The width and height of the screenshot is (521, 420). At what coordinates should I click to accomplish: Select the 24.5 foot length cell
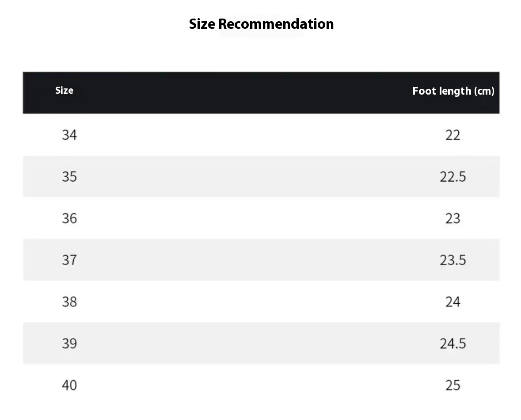click(453, 344)
